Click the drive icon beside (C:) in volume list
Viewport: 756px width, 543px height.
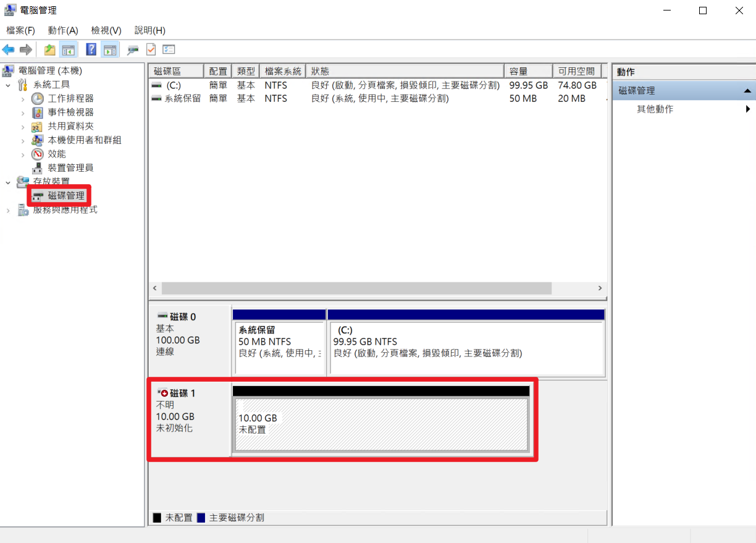tap(157, 85)
